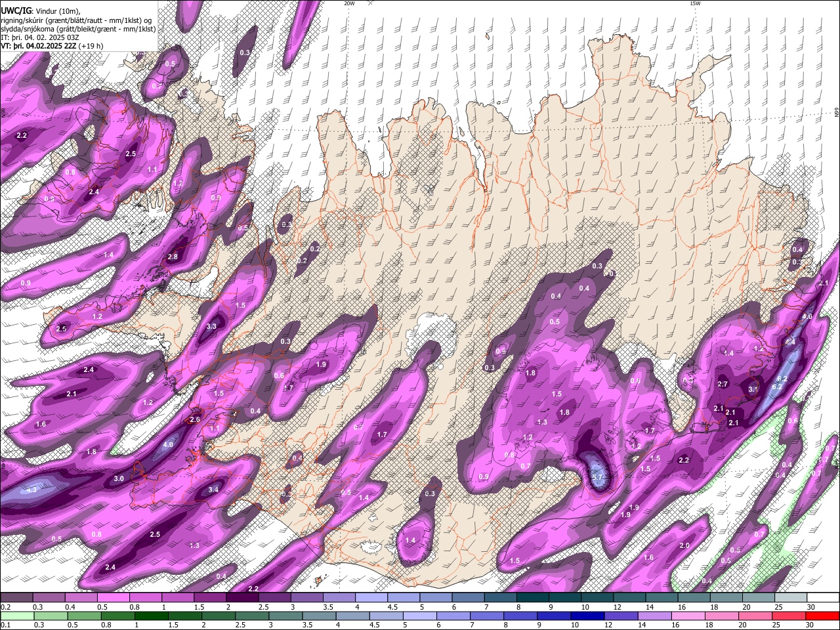Pick dark mauve swatch between 0.2 and 0.3, upper legend
This screenshot has height=630, width=840.
click(x=16, y=598)
